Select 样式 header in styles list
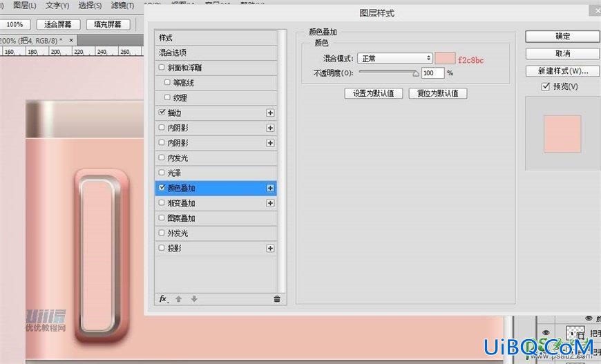Image resolution: width=601 pixels, height=364 pixels. 216,37
